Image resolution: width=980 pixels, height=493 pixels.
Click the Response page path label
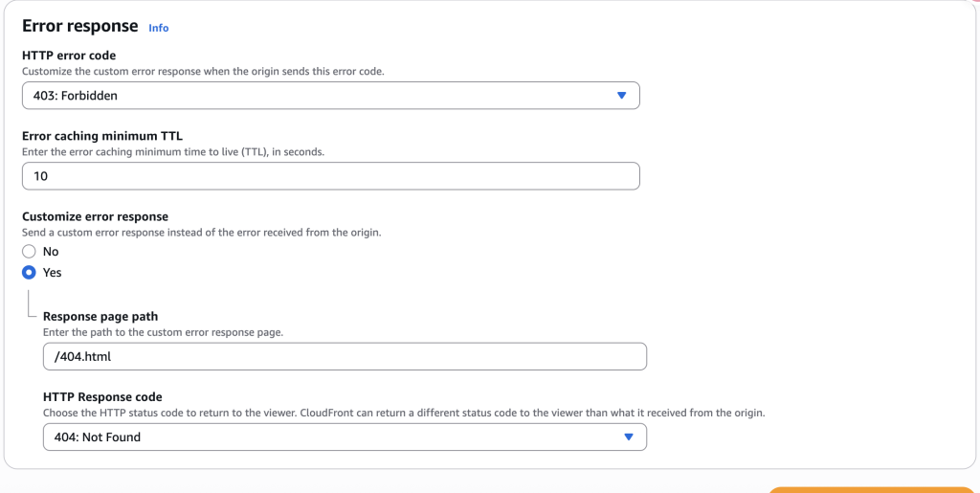(100, 316)
